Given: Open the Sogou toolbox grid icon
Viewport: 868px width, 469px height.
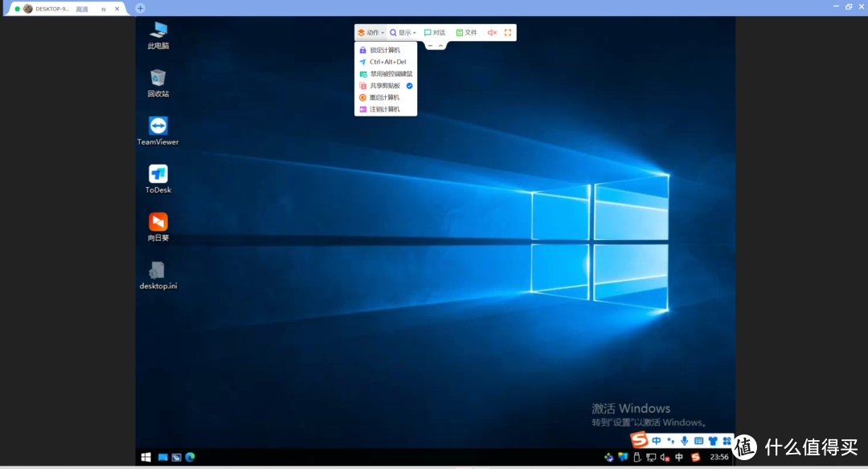Looking at the screenshot, I should [727, 441].
